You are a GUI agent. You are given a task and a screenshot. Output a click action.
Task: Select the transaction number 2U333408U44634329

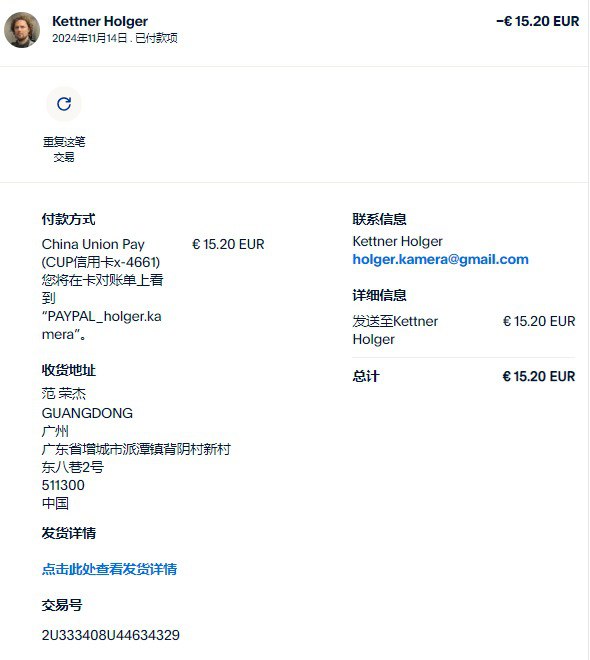pos(111,635)
